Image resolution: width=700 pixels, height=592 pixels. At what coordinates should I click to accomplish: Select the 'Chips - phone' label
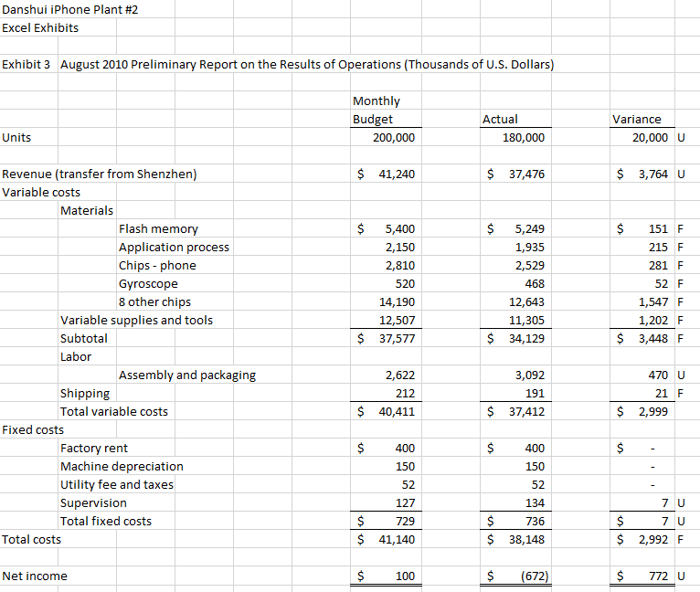click(157, 266)
